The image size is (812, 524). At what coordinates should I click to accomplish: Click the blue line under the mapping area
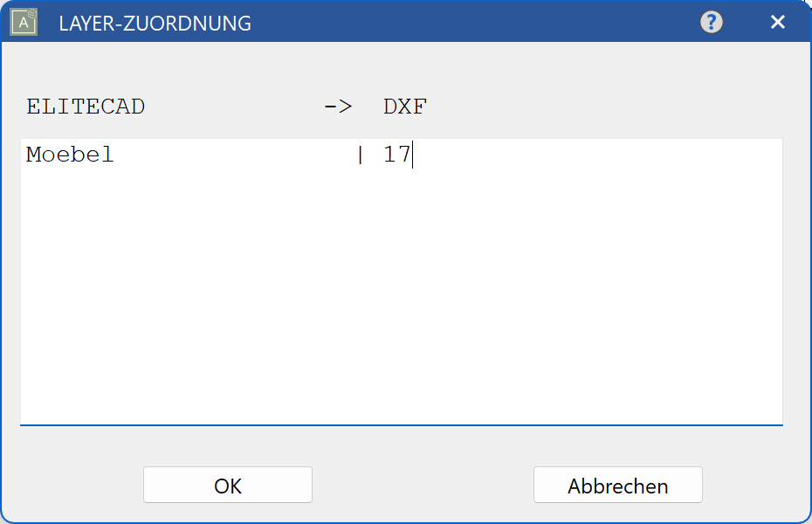point(402,425)
